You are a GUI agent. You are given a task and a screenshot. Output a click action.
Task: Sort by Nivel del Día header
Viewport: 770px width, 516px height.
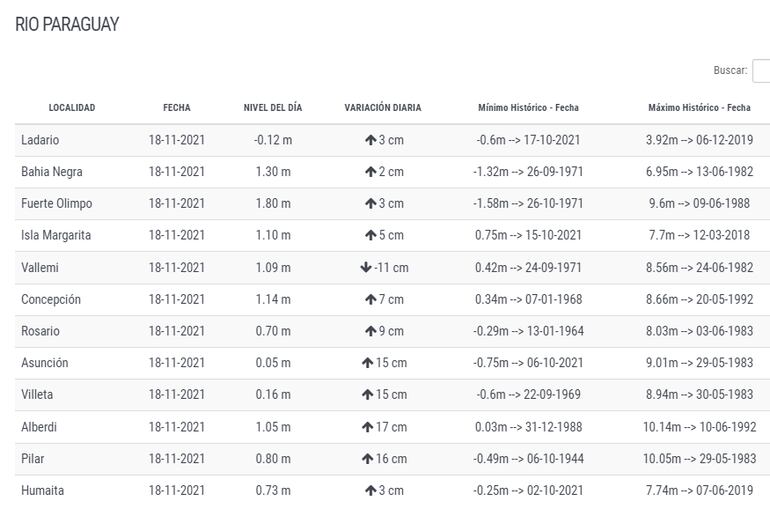[x=272, y=108]
